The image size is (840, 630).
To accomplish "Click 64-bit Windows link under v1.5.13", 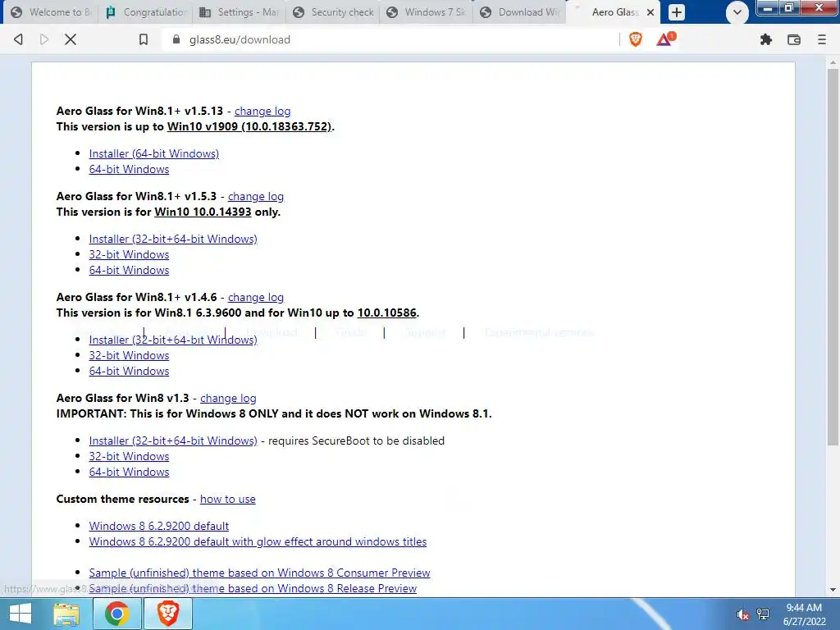I will tap(129, 169).
